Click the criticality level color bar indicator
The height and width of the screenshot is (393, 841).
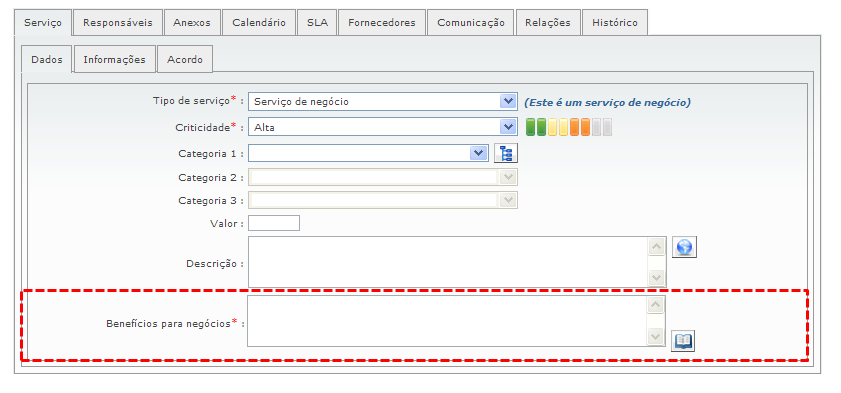[569, 128]
